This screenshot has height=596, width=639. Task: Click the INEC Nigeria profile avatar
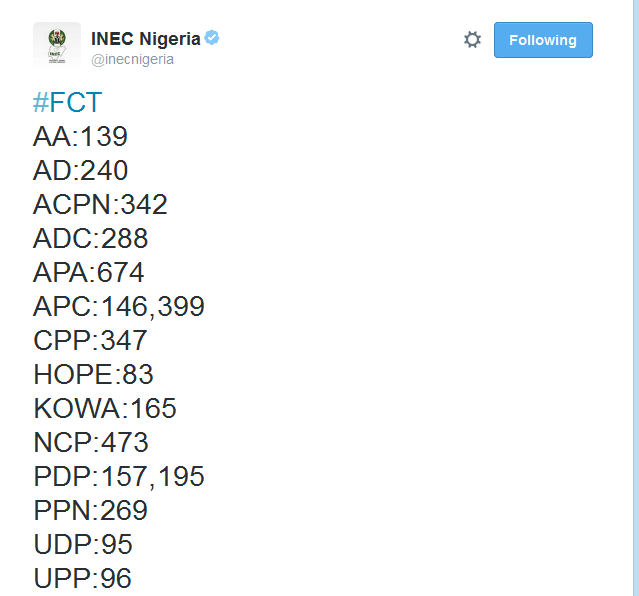tap(57, 45)
